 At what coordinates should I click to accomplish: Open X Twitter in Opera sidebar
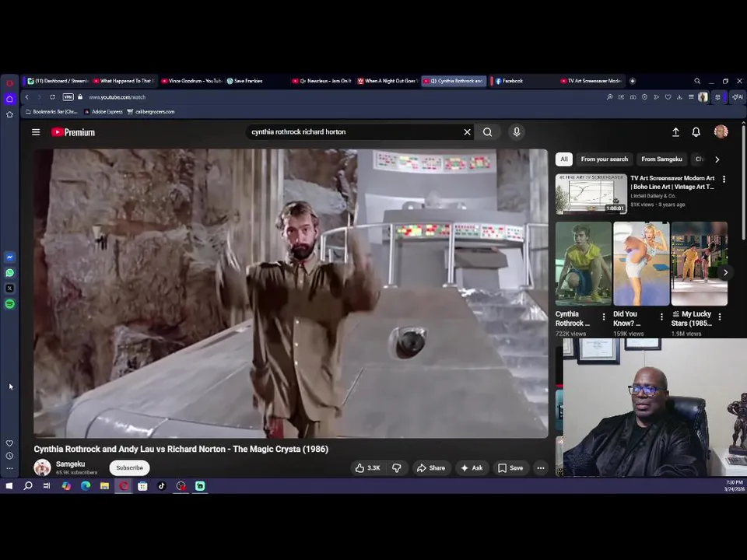9,288
